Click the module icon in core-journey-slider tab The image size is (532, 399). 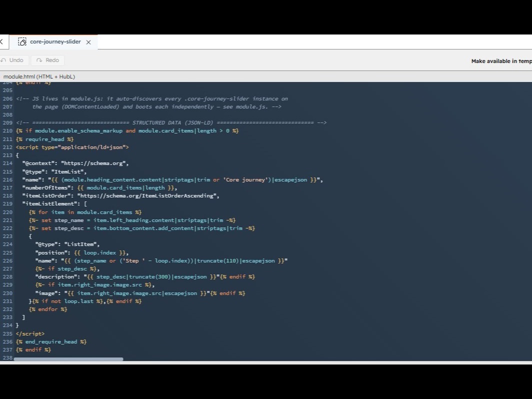coord(22,41)
